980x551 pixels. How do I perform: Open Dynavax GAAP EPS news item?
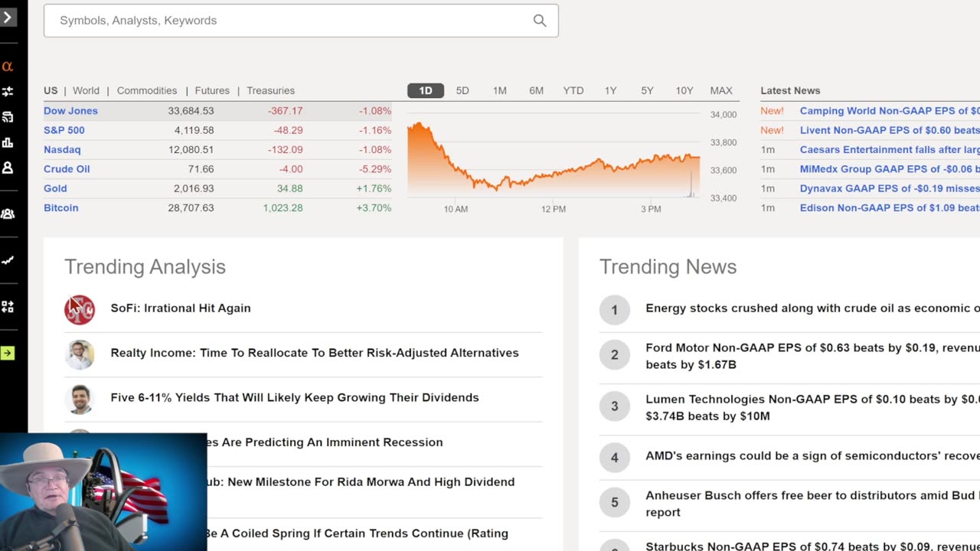(890, 188)
